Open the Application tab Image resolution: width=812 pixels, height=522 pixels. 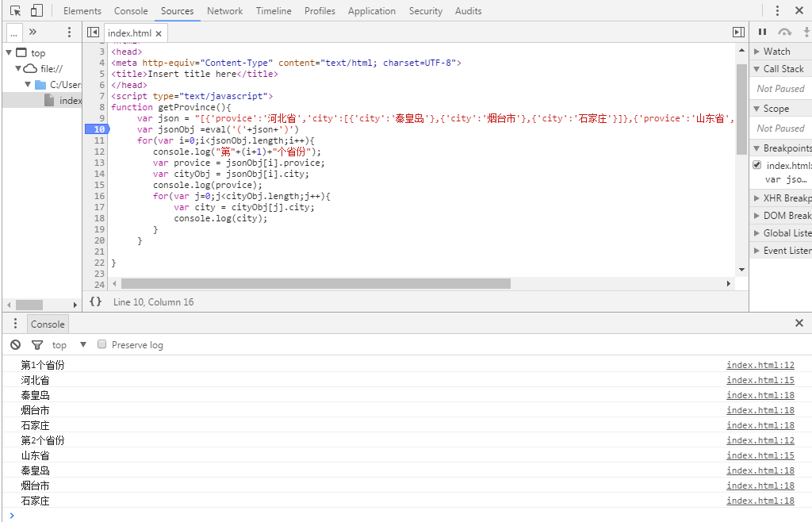click(372, 11)
